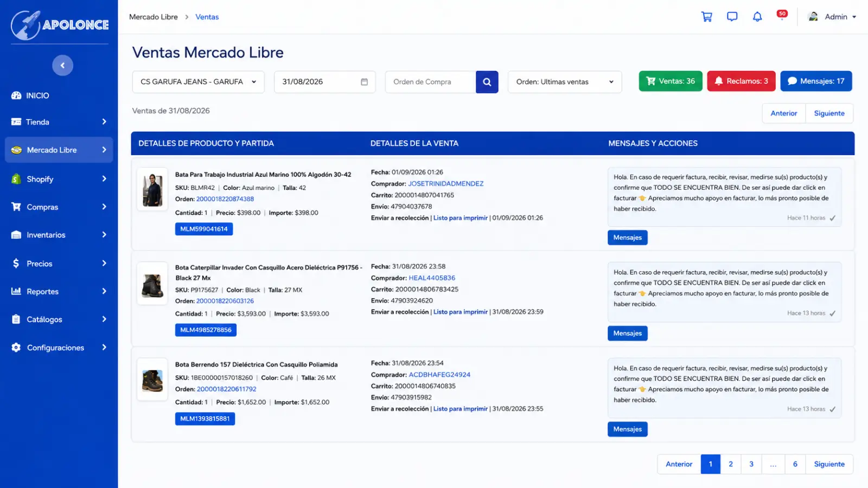Click the Shopify bag icon
Screen dimensions: 868x488
tap(16, 179)
